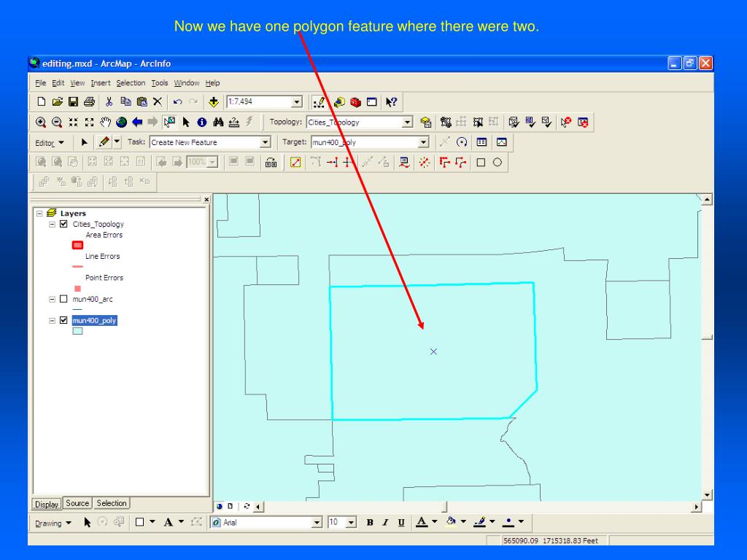The width and height of the screenshot is (747, 560).
Task: Click the Refresh map view button
Action: (x=247, y=506)
